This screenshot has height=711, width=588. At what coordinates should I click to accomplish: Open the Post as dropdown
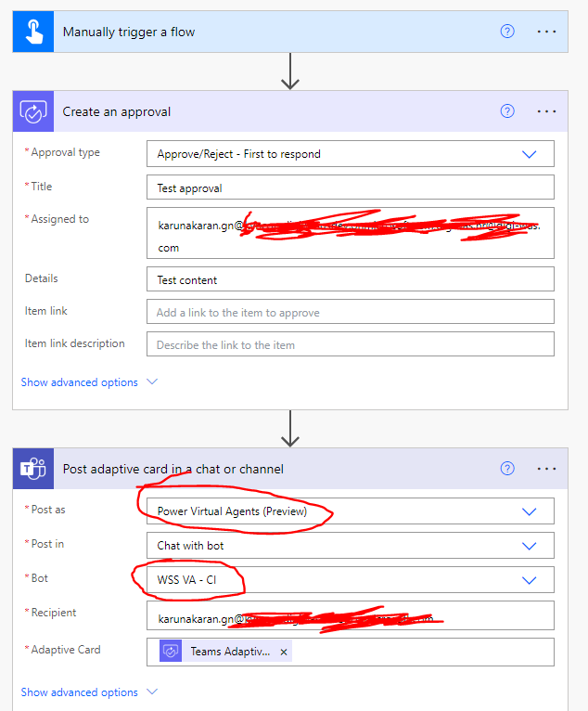(351, 511)
